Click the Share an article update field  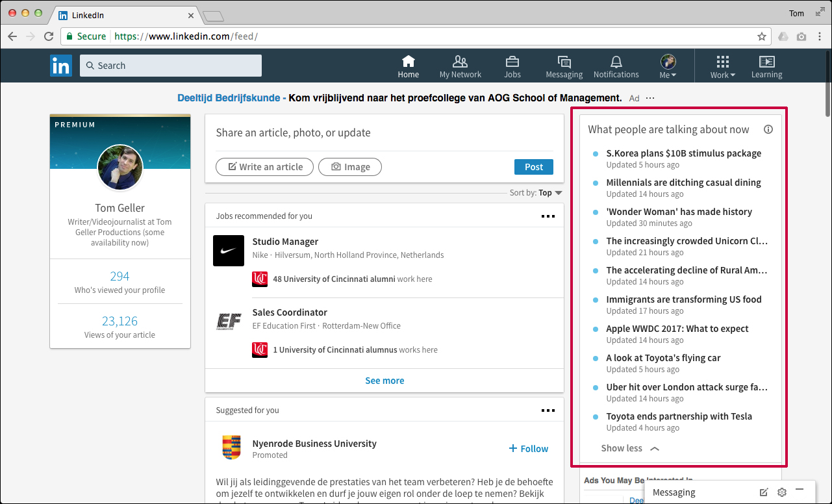click(384, 132)
